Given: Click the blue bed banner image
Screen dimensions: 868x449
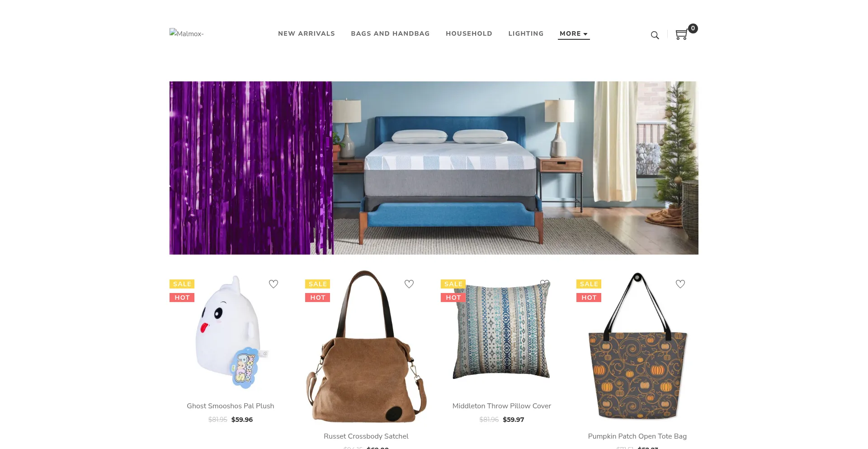Looking at the screenshot, I should click(434, 168).
